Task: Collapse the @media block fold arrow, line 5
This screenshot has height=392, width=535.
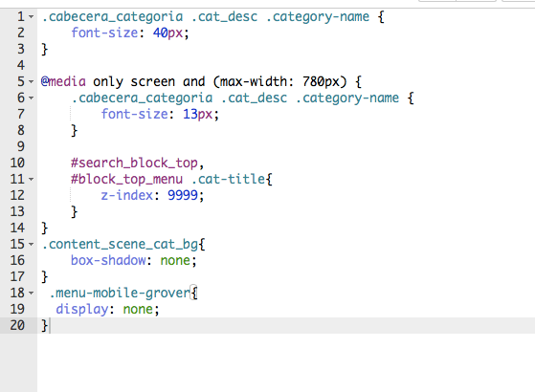Action: click(31, 82)
